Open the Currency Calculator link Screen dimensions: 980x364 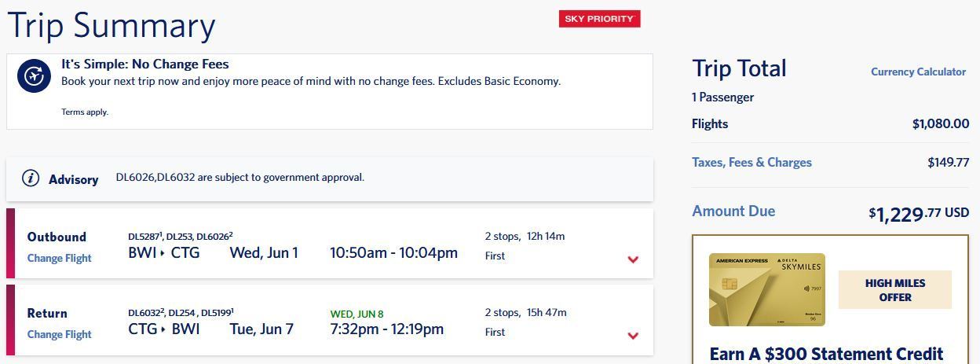(x=918, y=72)
